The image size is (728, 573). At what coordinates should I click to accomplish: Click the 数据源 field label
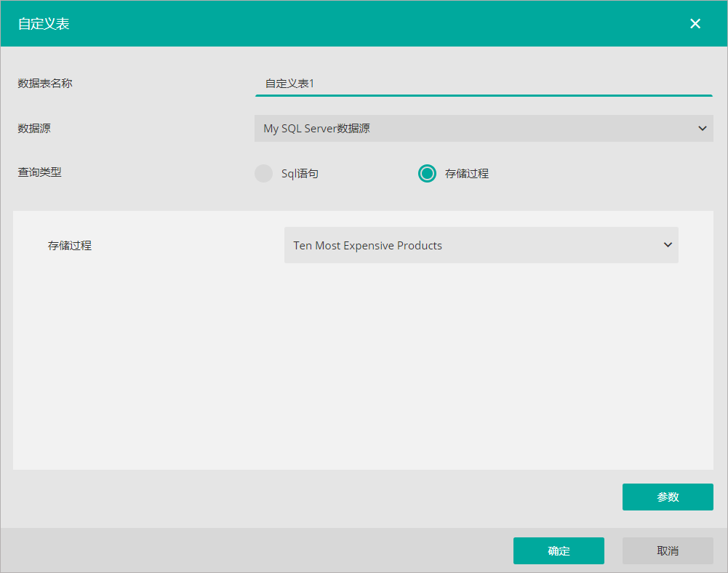click(34, 129)
